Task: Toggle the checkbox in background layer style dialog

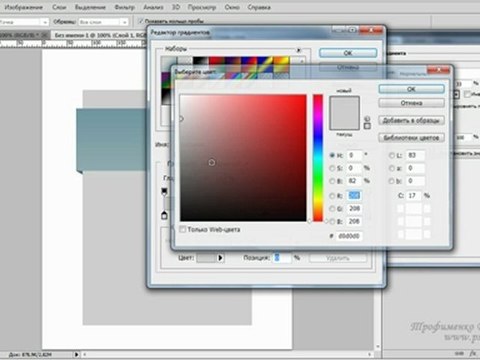Action: tap(468, 94)
